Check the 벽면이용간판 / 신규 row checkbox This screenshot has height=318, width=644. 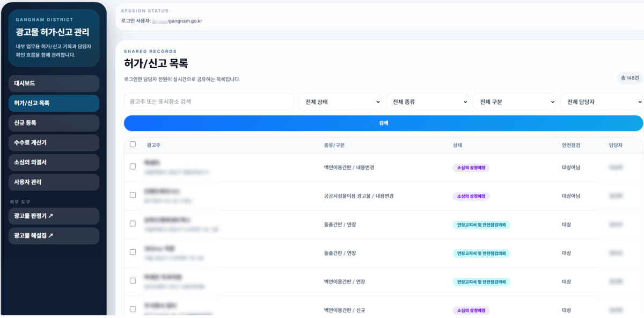click(133, 309)
